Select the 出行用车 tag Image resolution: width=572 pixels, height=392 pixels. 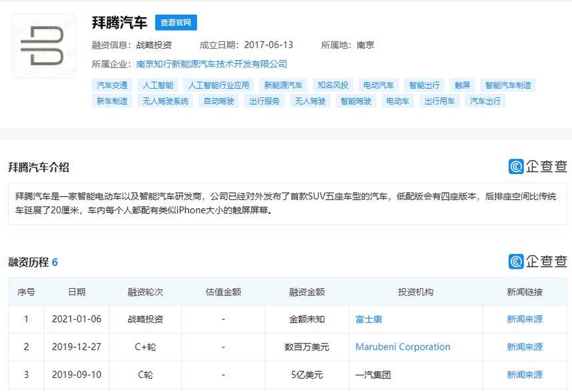coord(439,101)
